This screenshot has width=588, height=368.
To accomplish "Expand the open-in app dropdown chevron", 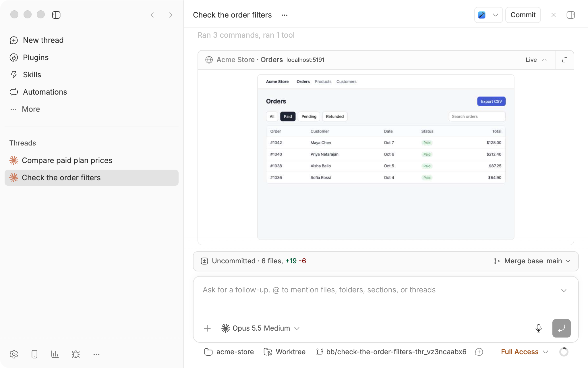I will click(496, 15).
